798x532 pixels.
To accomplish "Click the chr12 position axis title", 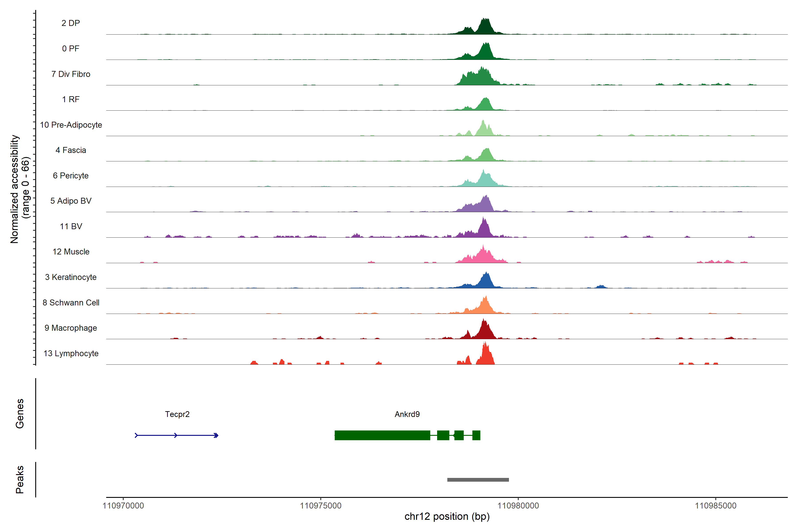I will point(447,516).
